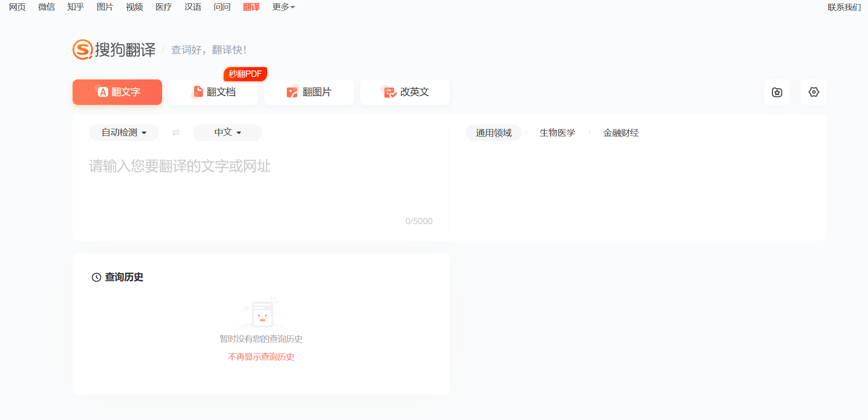Open the settings gear icon
868x420 pixels.
click(x=813, y=92)
